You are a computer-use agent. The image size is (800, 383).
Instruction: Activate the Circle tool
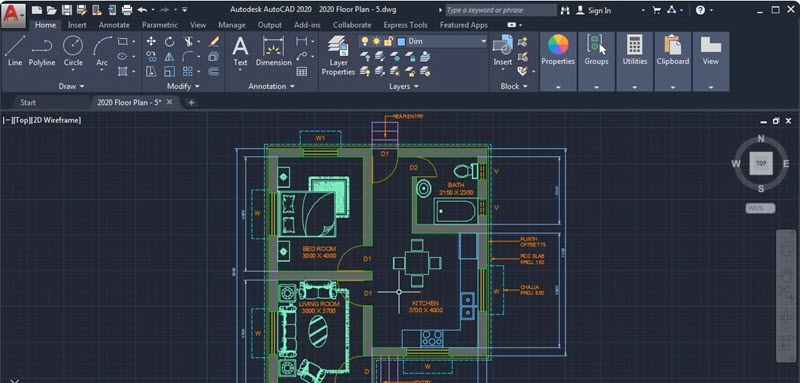tap(73, 51)
